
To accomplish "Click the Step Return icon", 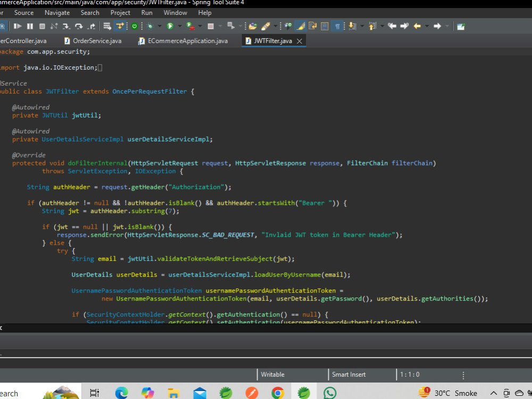I will [x=92, y=26].
